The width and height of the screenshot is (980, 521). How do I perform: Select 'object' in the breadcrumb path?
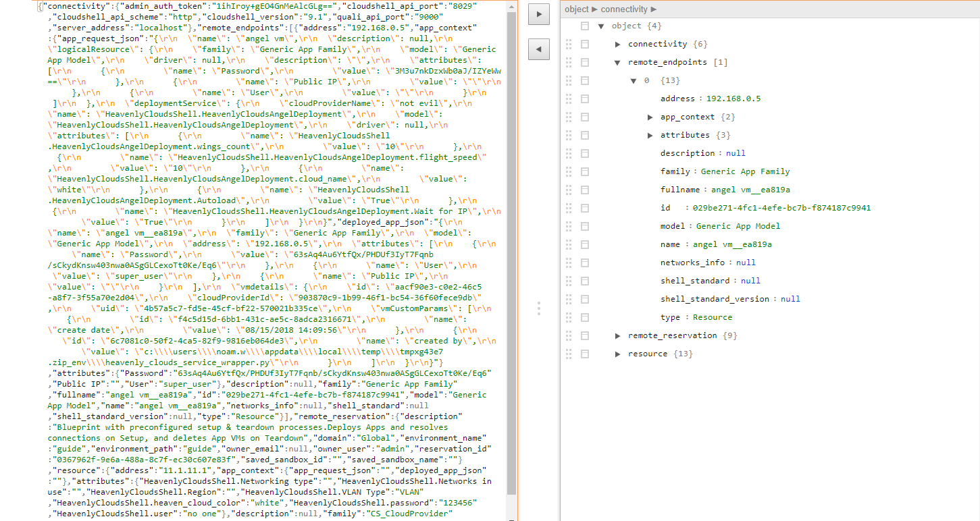(577, 9)
